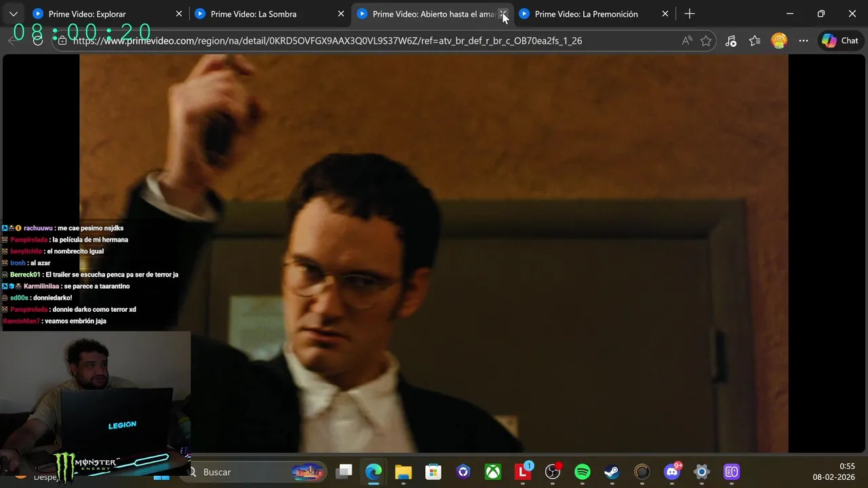Click chat username 'rachuuwu'
Image resolution: width=868 pixels, height=488 pixels.
pos(39,228)
